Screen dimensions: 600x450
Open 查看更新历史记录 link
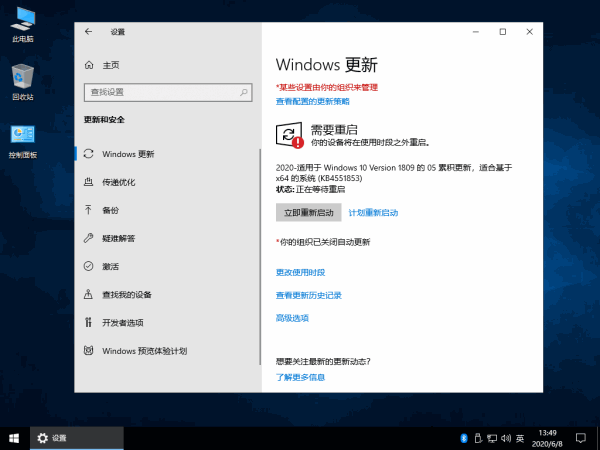[x=309, y=295]
